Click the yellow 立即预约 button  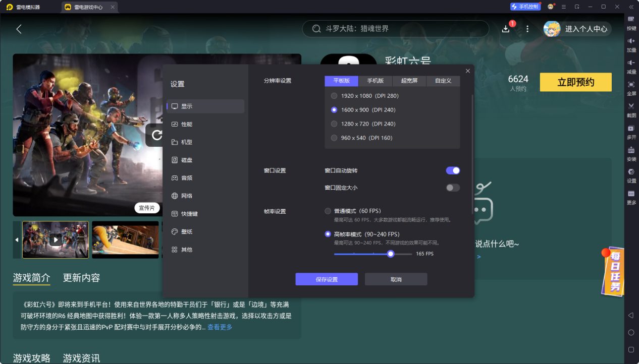point(576,82)
